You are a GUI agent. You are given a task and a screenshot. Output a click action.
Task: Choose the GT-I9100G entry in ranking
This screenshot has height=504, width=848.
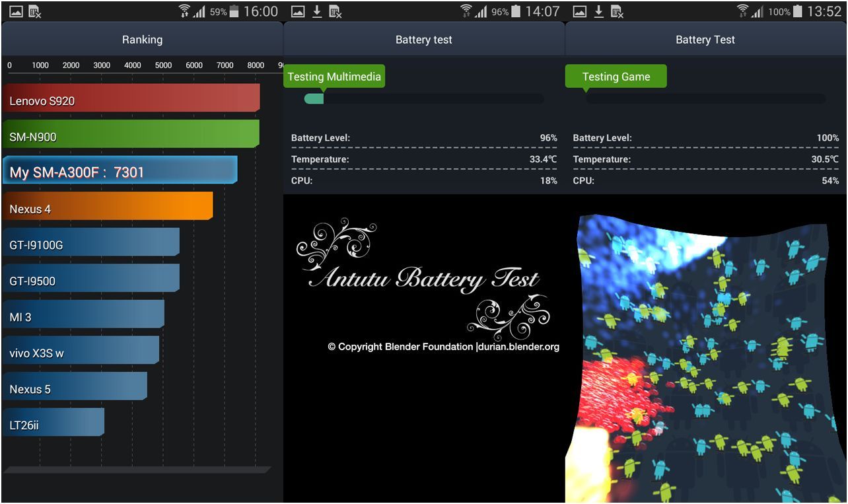point(90,242)
